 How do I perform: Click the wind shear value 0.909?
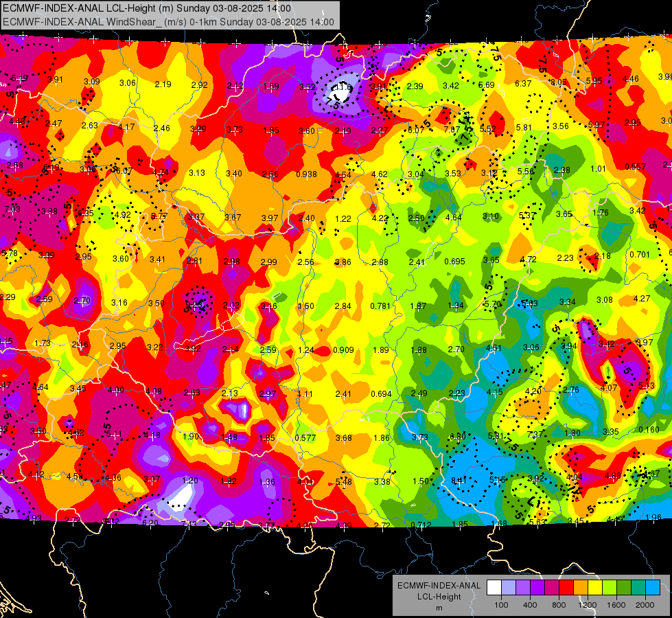(343, 350)
